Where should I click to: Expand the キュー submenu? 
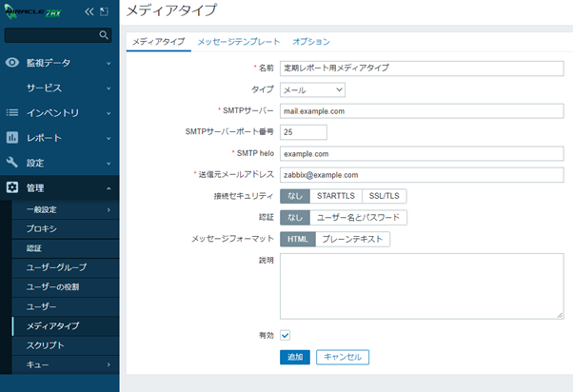(59, 364)
